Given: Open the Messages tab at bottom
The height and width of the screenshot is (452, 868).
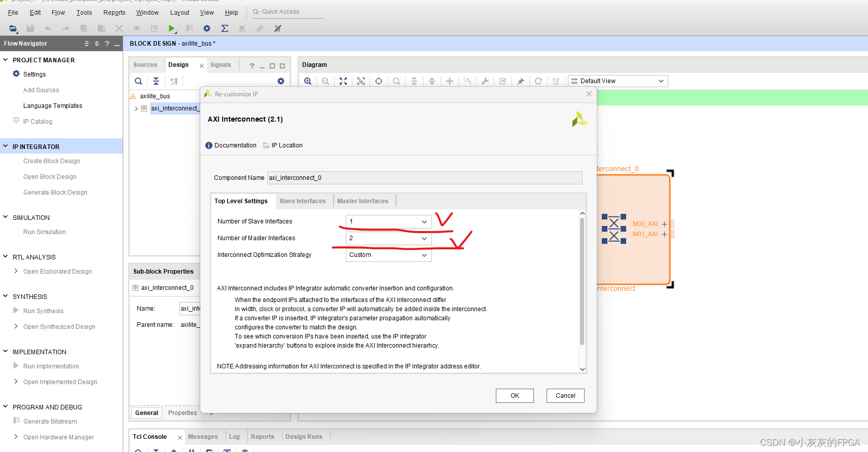Looking at the screenshot, I should coord(203,437).
